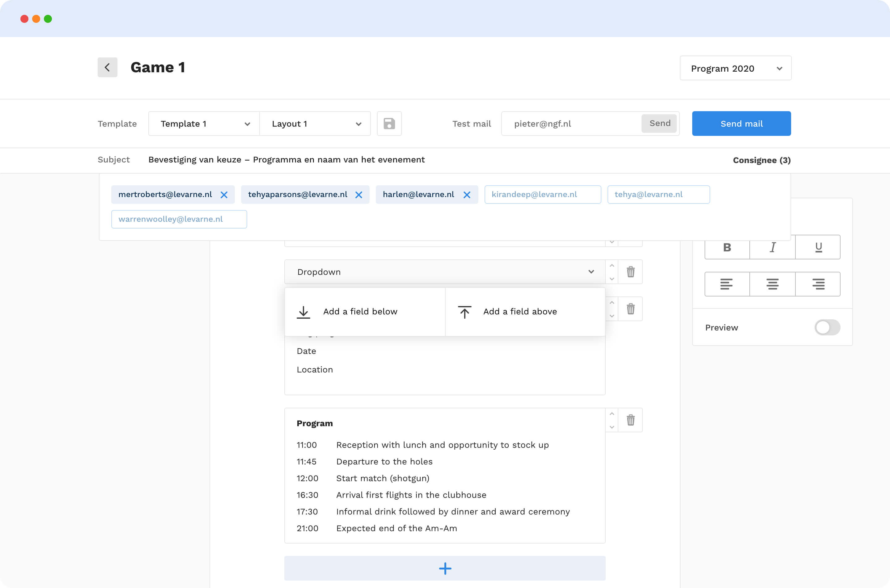Open the Template 1 dropdown

pos(204,124)
